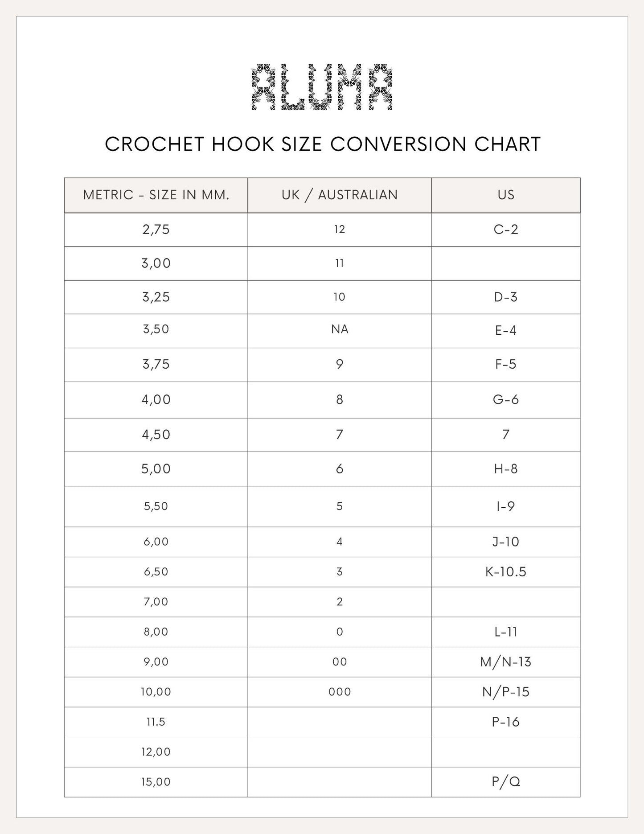Click the L-11 US size cell
This screenshot has height=834, width=644.
pos(506,632)
